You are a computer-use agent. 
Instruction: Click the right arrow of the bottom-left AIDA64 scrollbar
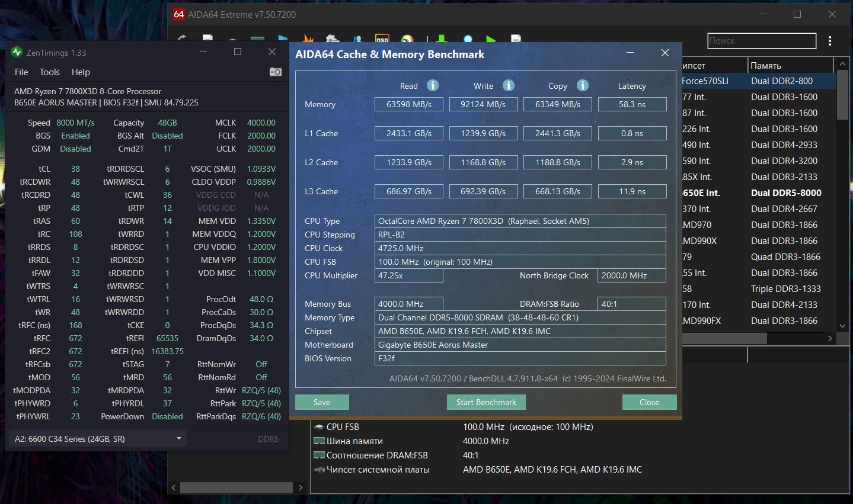[301, 488]
